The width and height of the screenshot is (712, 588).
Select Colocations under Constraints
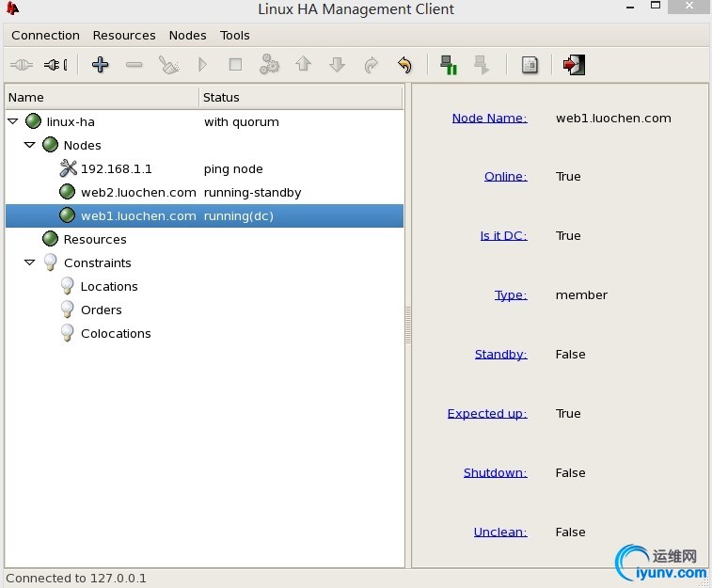(116, 333)
